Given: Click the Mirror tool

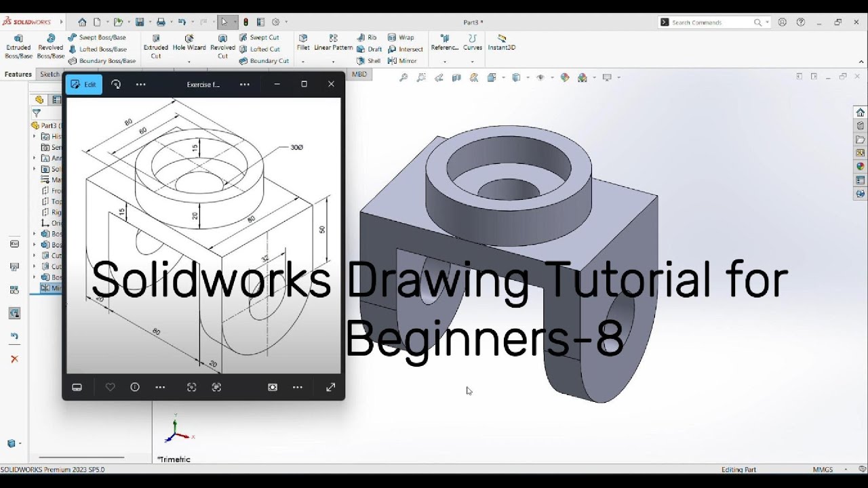Looking at the screenshot, I should [x=403, y=60].
